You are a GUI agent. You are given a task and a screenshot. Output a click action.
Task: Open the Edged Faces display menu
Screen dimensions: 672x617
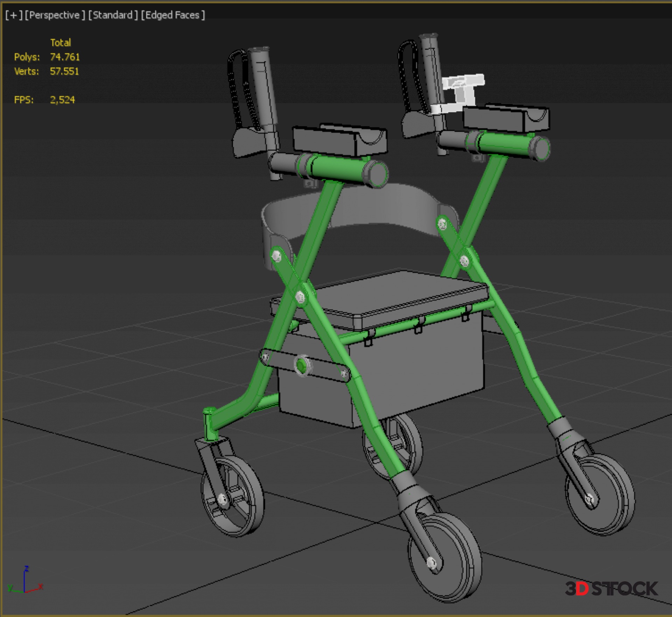pyautogui.click(x=173, y=15)
